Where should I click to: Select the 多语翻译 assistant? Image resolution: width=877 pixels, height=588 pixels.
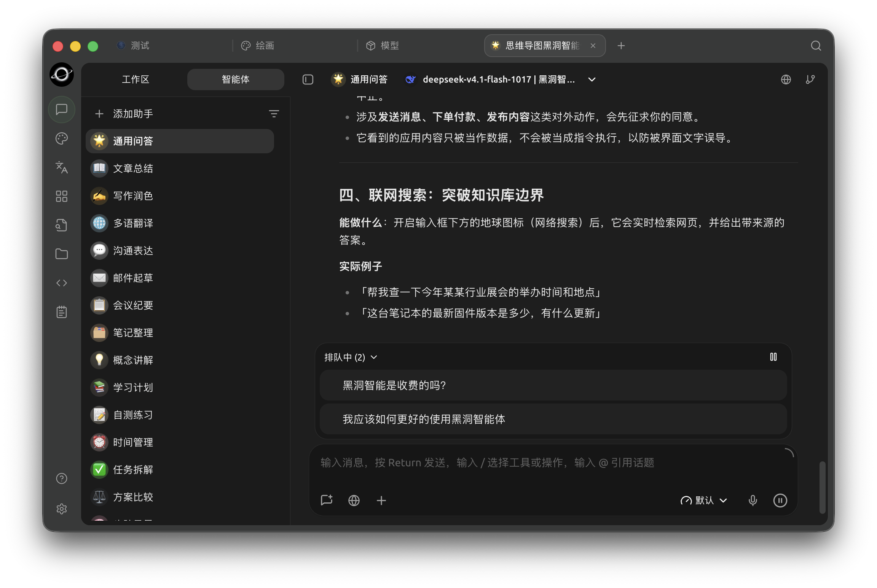[x=180, y=223]
